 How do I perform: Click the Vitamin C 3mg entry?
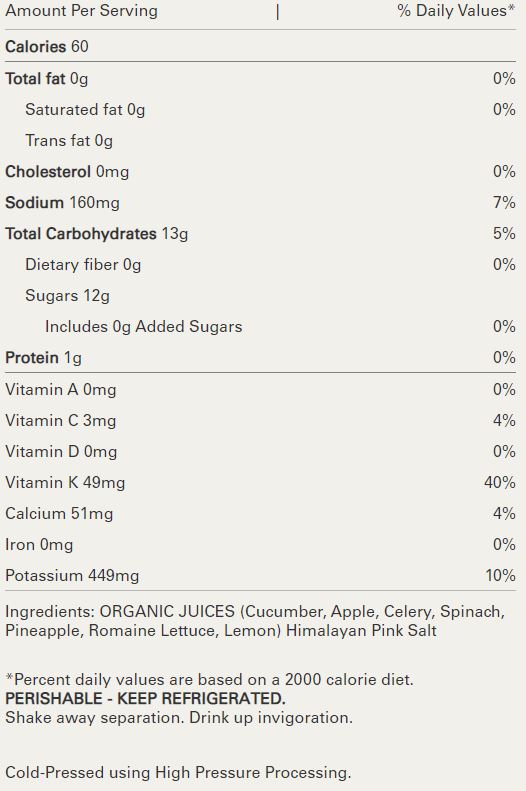click(61, 420)
